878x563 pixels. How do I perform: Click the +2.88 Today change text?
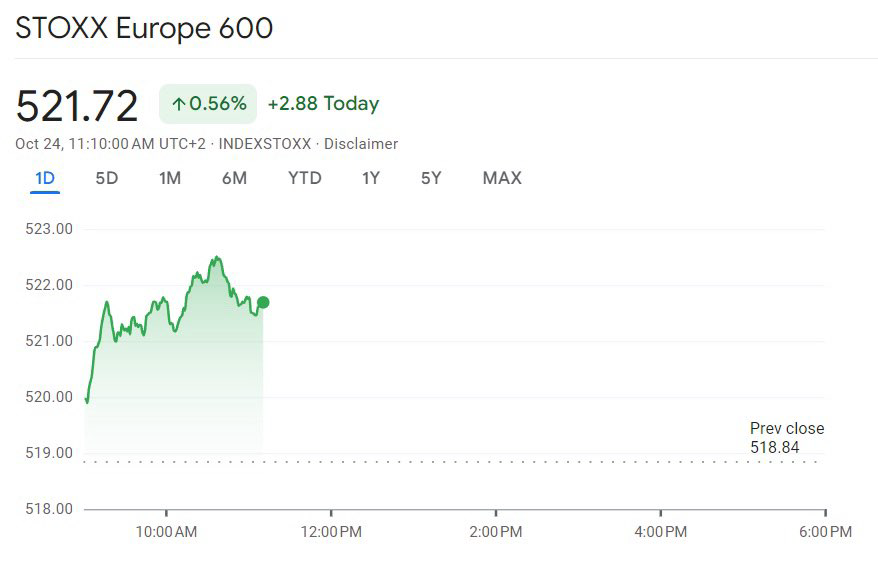tap(324, 104)
